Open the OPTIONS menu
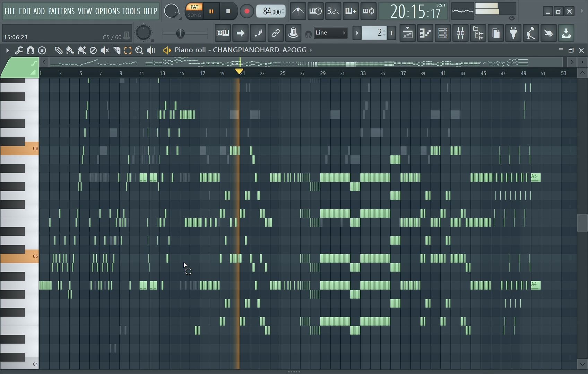Image resolution: width=588 pixels, height=374 pixels. (107, 11)
